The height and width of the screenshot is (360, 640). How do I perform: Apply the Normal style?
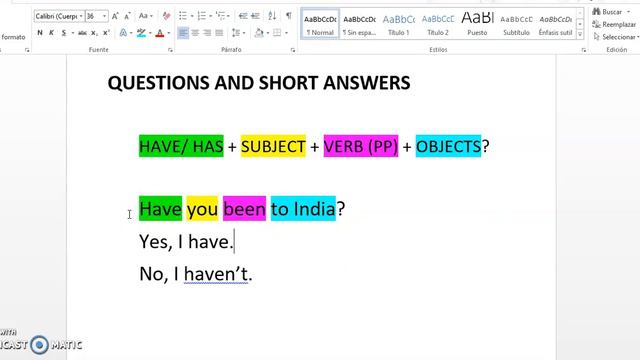click(320, 24)
